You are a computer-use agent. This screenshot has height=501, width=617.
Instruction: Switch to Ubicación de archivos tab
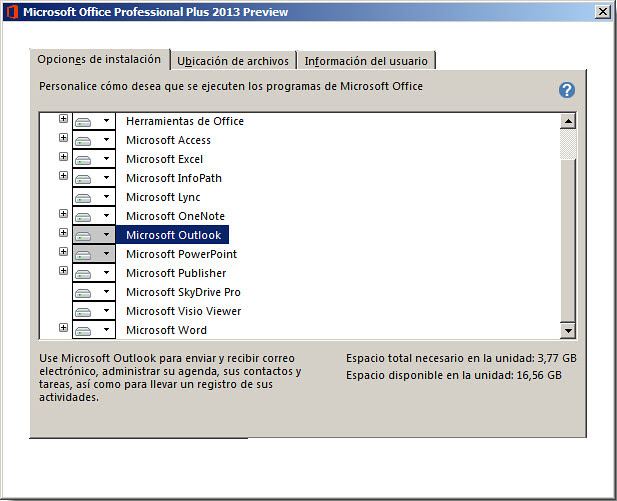click(x=233, y=61)
